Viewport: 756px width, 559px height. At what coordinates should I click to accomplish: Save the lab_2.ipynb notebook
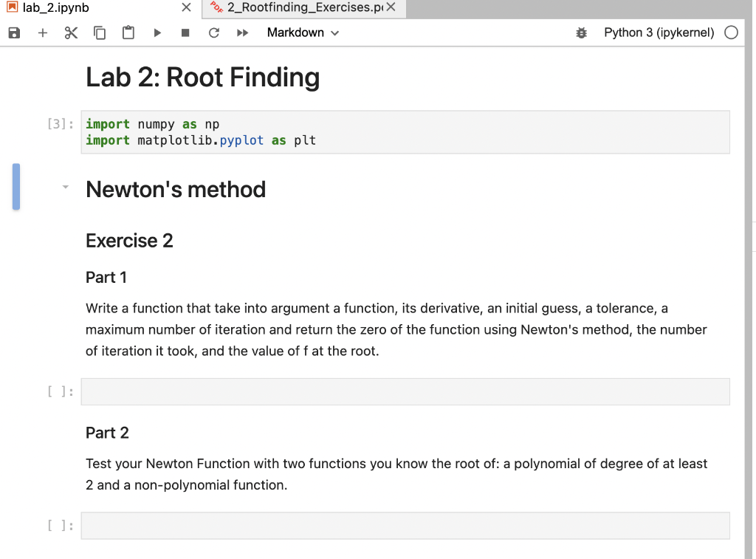click(x=13, y=32)
